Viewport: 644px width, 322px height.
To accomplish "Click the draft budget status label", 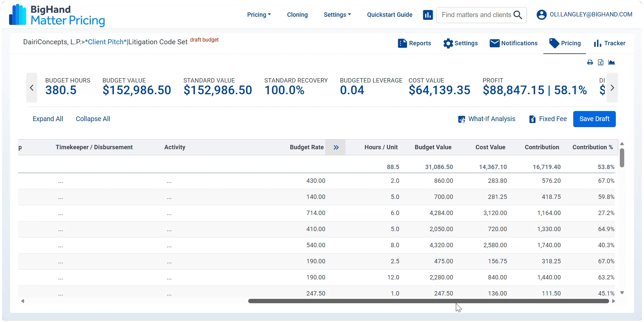I will [x=204, y=40].
